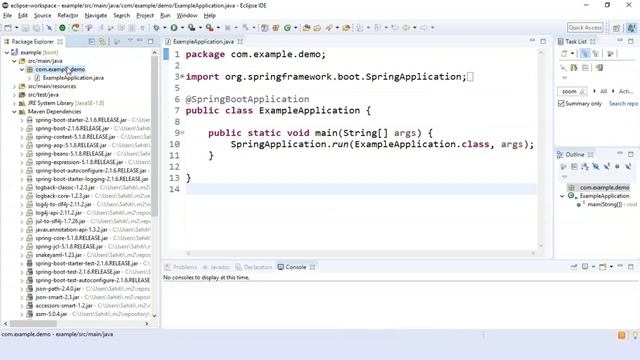Toggle Hide Static Members in Outline

607,167
